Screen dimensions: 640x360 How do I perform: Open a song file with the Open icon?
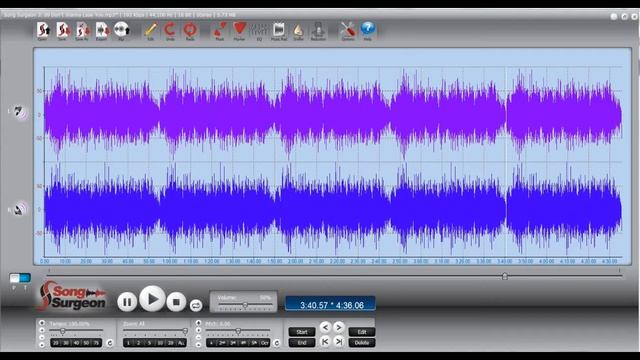(42, 31)
